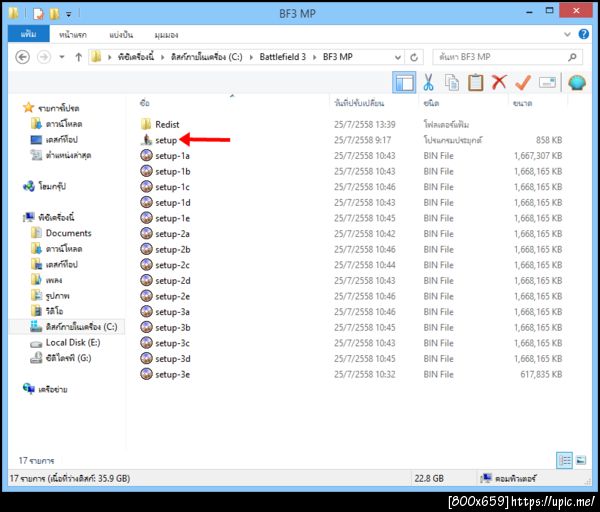
Task: Click the Rename toolbar icon
Action: coord(547,82)
